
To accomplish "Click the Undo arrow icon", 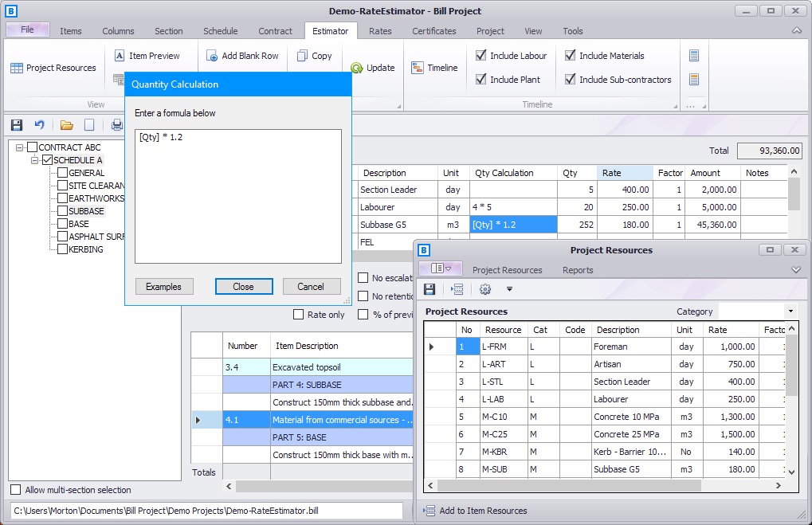I will 39,125.
